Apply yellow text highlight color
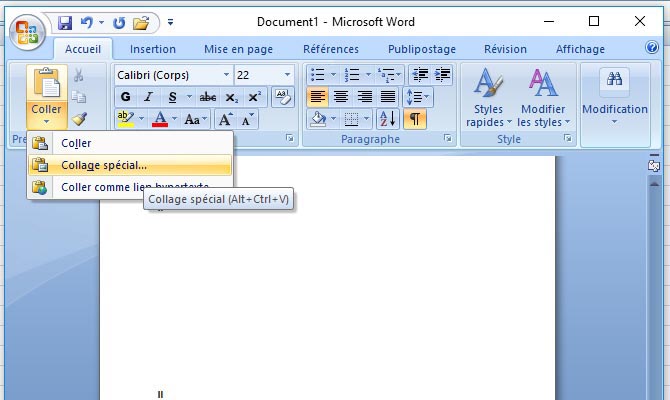 (x=126, y=119)
